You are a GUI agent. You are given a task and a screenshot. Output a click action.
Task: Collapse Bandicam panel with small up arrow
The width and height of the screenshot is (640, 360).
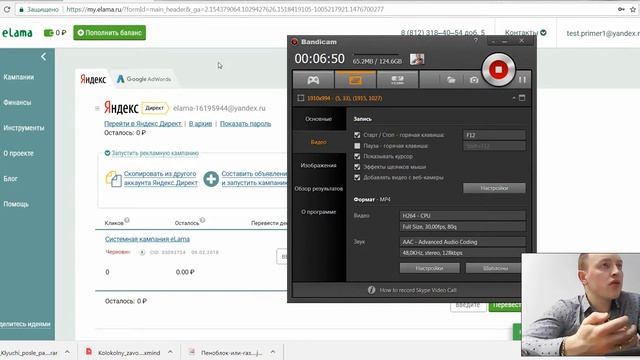tap(513, 98)
